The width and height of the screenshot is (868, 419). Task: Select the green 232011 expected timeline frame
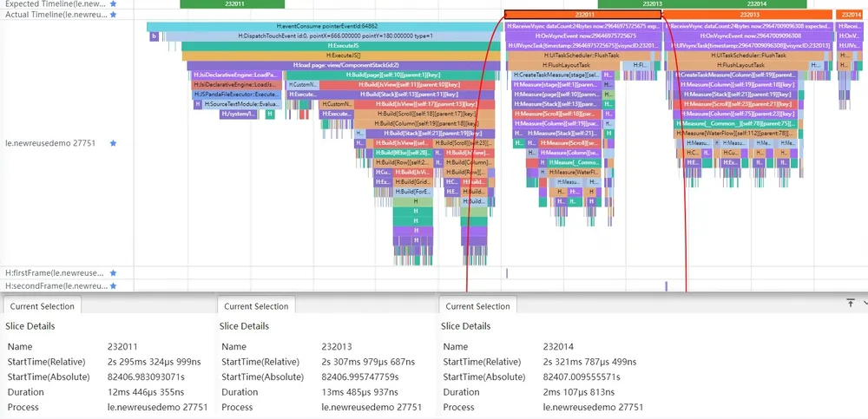[233, 3]
